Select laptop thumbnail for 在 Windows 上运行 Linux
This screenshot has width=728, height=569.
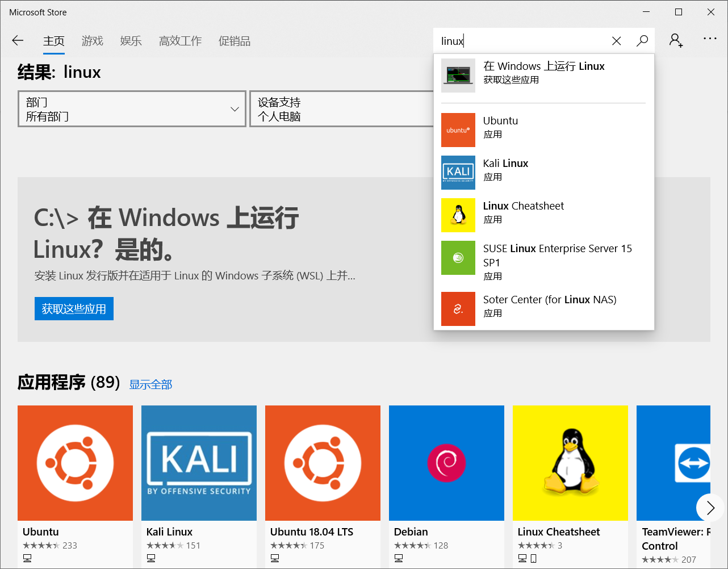click(458, 76)
